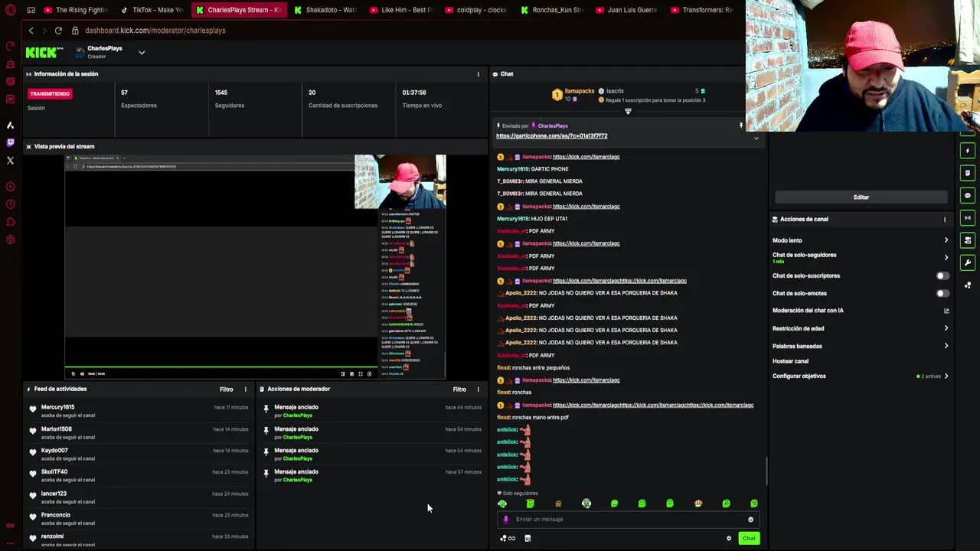The height and width of the screenshot is (551, 980).
Task: Open moderator actions Filtro
Action: tap(459, 390)
